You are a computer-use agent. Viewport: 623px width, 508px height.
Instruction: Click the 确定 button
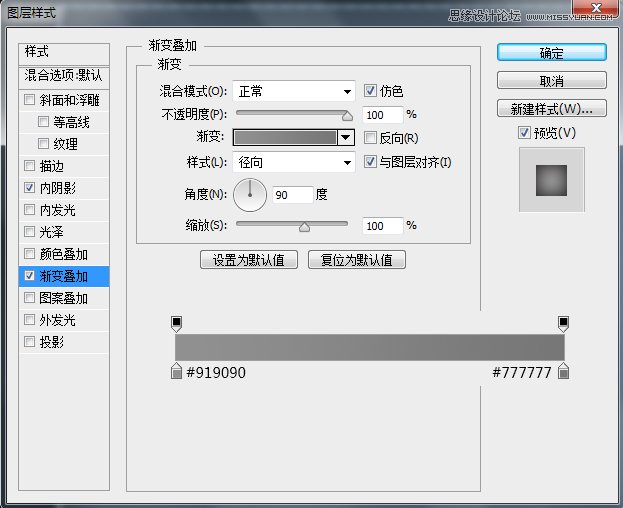(x=551, y=52)
